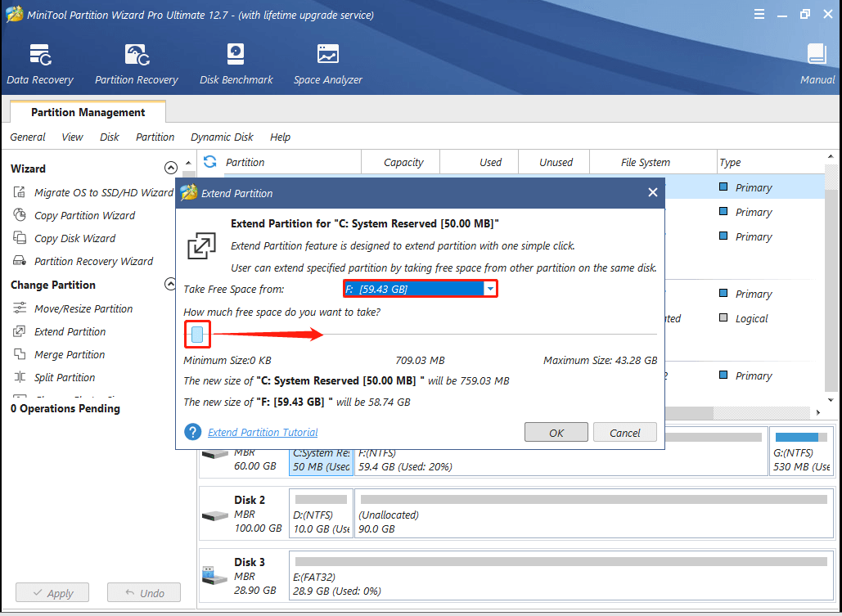Open the hamburger menu in title bar
The image size is (842, 616).
[x=759, y=15]
